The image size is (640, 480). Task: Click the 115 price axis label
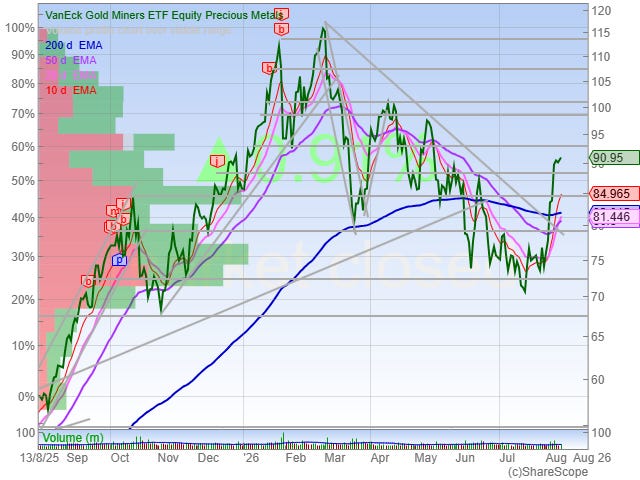point(601,33)
